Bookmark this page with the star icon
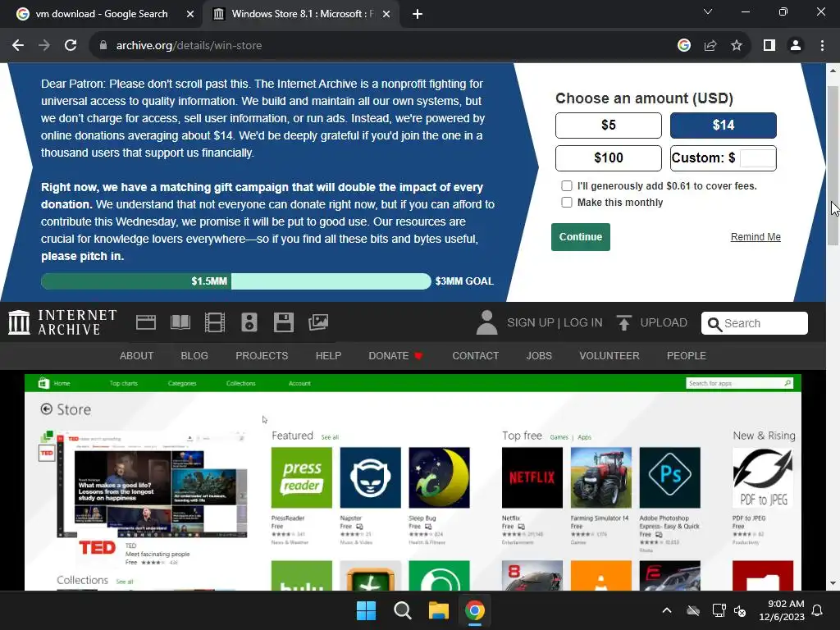The height and width of the screenshot is (630, 840). pos(737,46)
